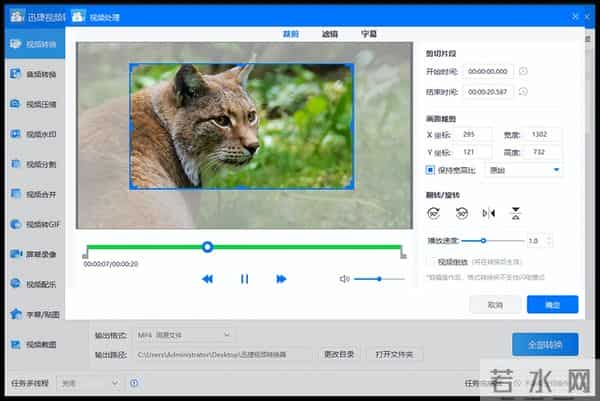Open 视频转换 (video convert) in sidebar
Screen dimensions: 600x401
pos(34,44)
